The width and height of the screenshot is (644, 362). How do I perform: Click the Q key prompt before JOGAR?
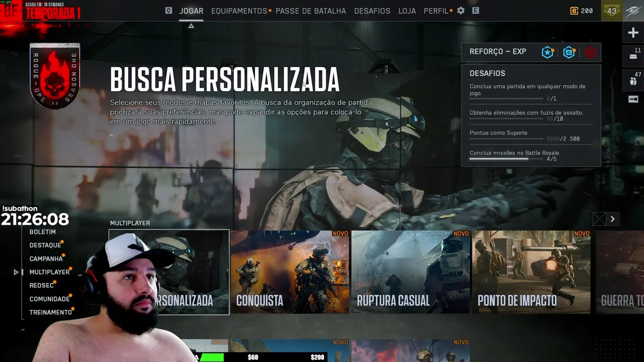[x=169, y=11]
